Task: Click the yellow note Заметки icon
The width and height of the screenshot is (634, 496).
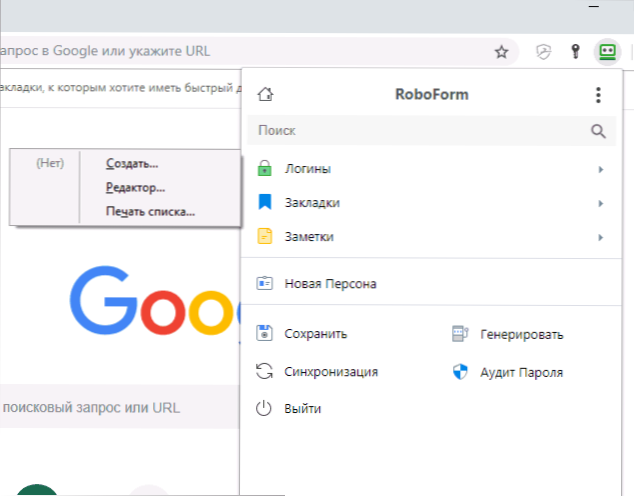Action: (x=265, y=236)
